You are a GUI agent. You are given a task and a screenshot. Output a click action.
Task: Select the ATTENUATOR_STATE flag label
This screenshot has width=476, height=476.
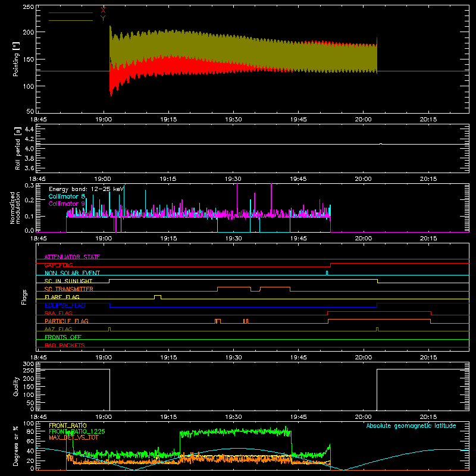tap(72, 257)
